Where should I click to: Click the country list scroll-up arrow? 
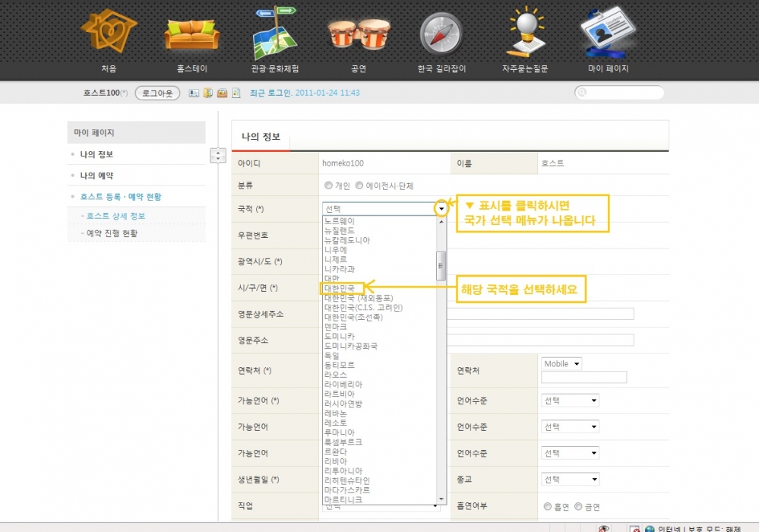(441, 221)
